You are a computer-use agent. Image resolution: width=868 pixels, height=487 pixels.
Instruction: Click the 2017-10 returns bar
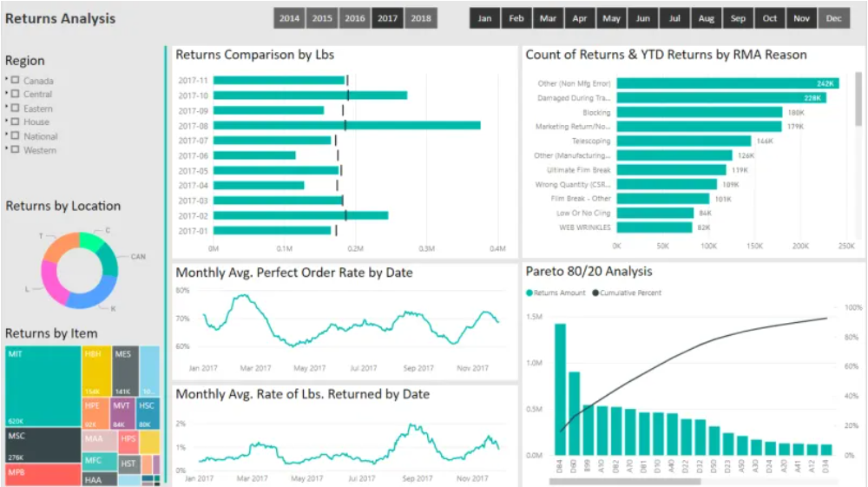[310, 95]
